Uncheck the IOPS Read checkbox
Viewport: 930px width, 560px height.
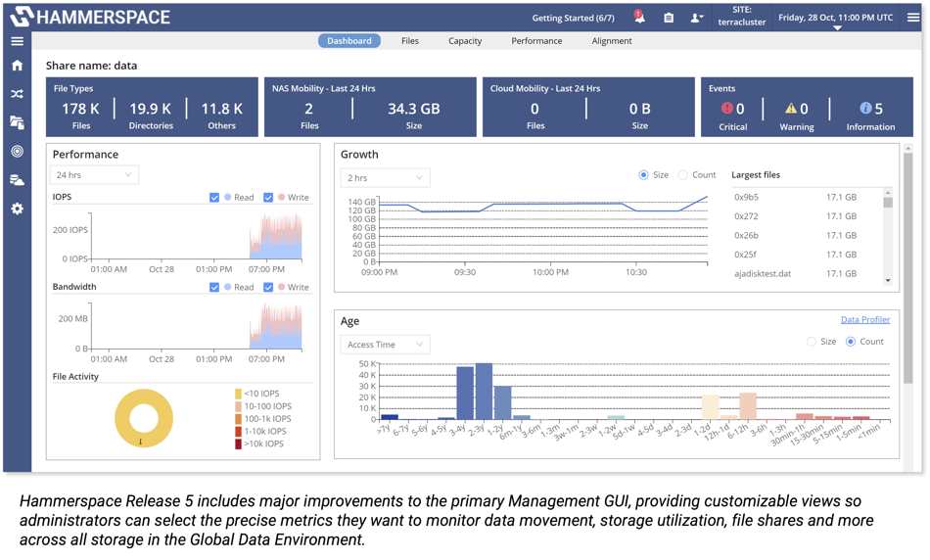click(214, 198)
